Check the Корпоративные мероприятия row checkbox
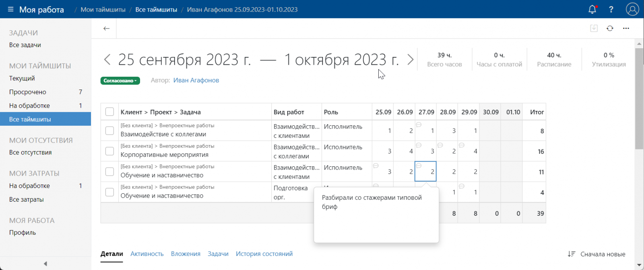This screenshot has width=644, height=270. pos(109,151)
